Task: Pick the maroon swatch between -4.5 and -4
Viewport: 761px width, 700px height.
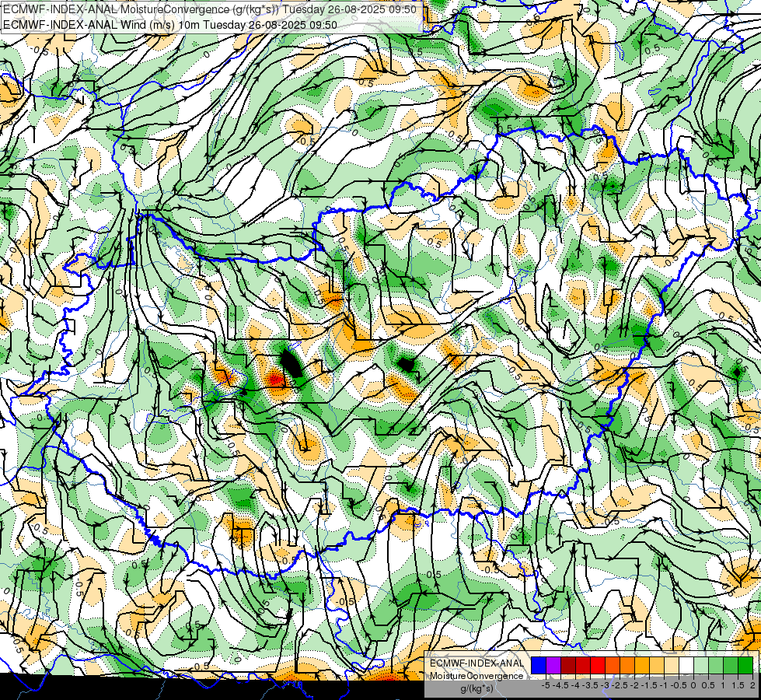Action: (x=568, y=666)
